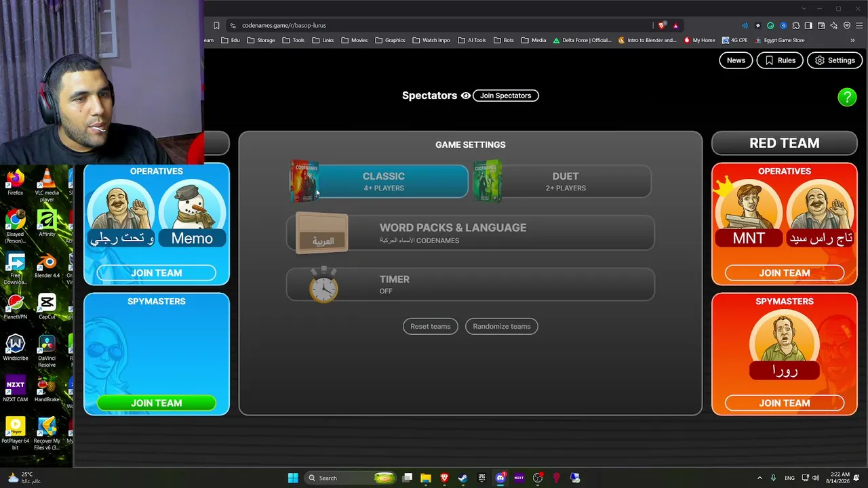Open the News panel
868x488 pixels.
click(x=736, y=60)
